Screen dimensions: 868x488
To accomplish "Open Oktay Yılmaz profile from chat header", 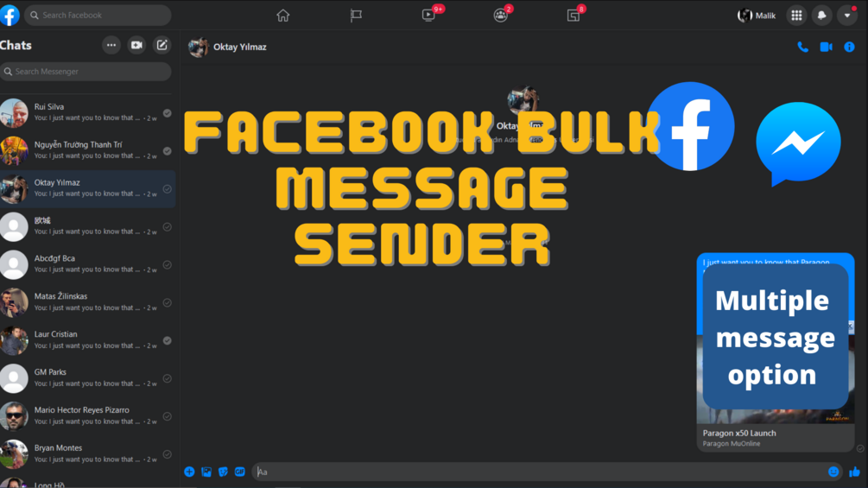I will point(227,47).
